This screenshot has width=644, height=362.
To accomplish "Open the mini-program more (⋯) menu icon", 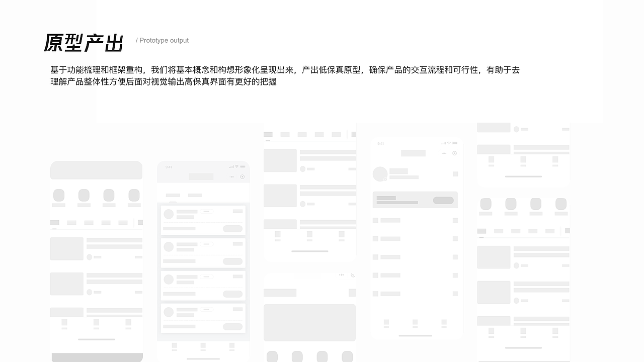I will (232, 177).
